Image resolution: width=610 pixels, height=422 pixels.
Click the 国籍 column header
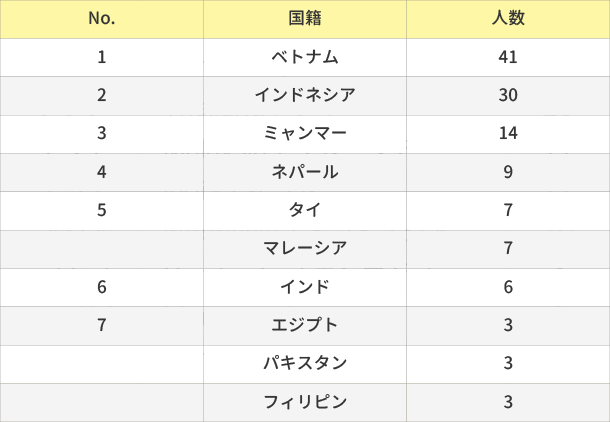305,19
